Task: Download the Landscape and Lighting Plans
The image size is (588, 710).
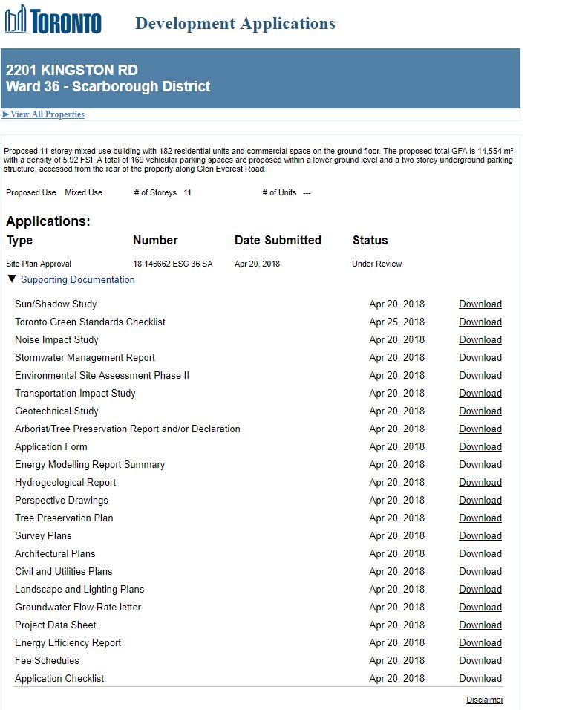Action: 480,590
